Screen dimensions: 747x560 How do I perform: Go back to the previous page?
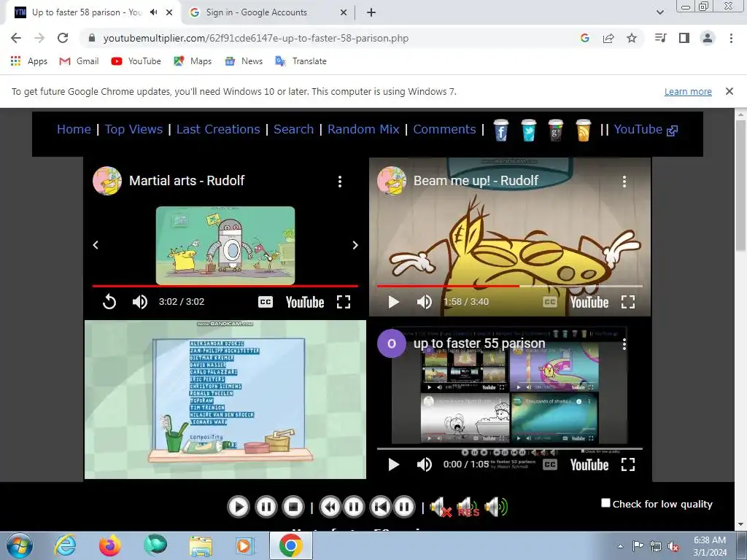pyautogui.click(x=16, y=38)
